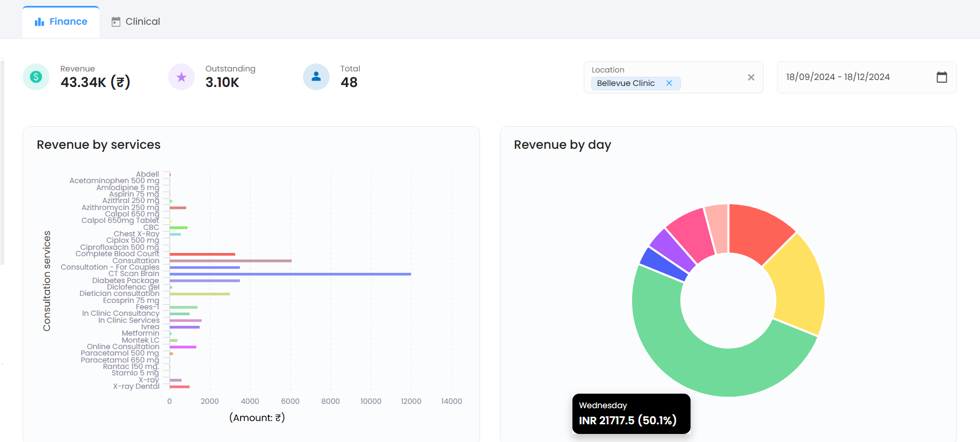Open the calendar date picker icon
Image resolution: width=980 pixels, height=442 pixels.
(942, 77)
